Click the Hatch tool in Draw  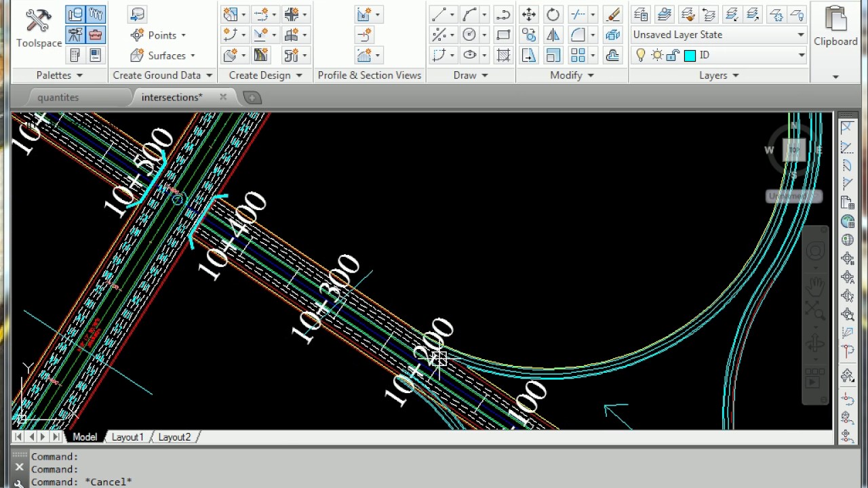(503, 55)
